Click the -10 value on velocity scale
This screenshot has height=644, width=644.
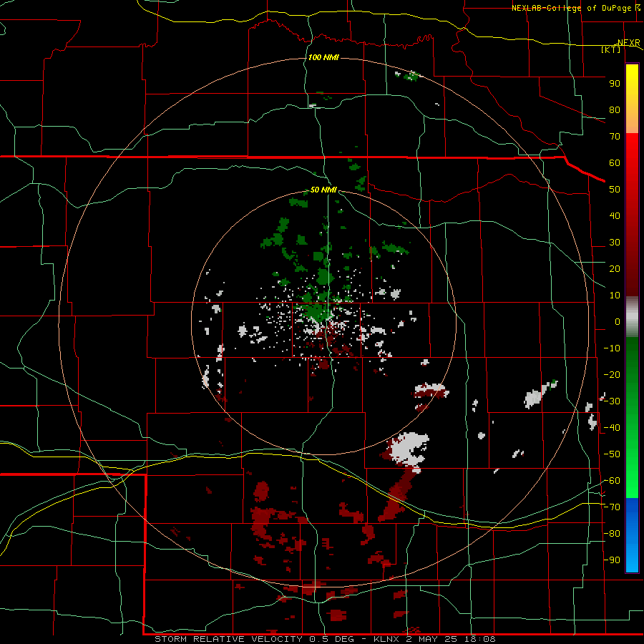pyautogui.click(x=612, y=348)
